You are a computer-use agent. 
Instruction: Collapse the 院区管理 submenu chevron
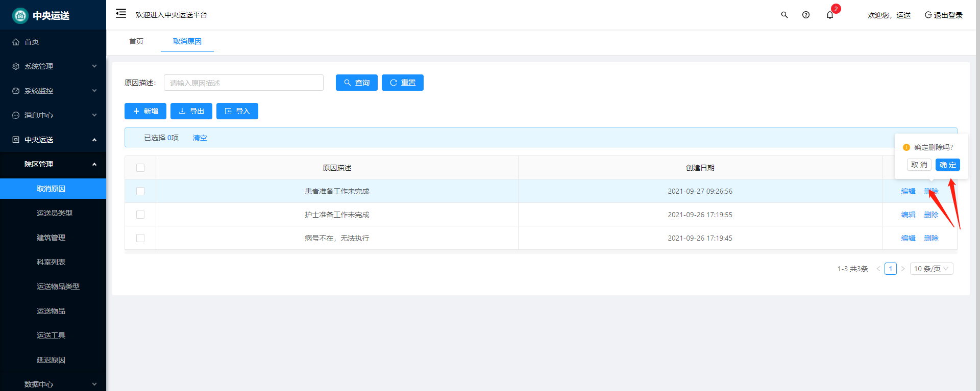coord(94,164)
